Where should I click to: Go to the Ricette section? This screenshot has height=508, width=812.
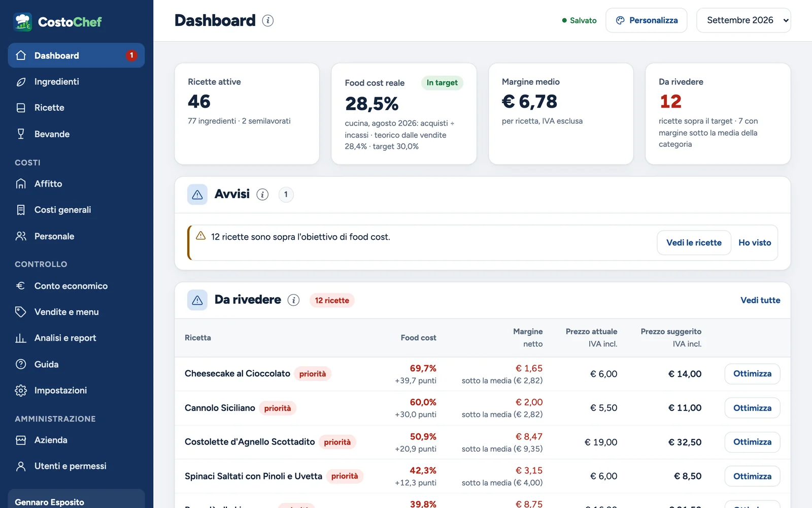pyautogui.click(x=76, y=108)
